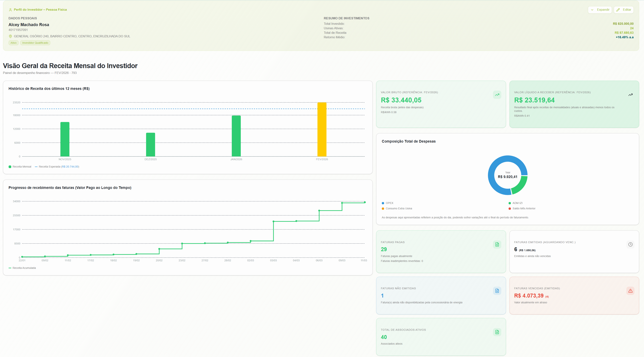Click the Investidor Qualificado badge
Screen dimensions: 644x357
click(35, 43)
